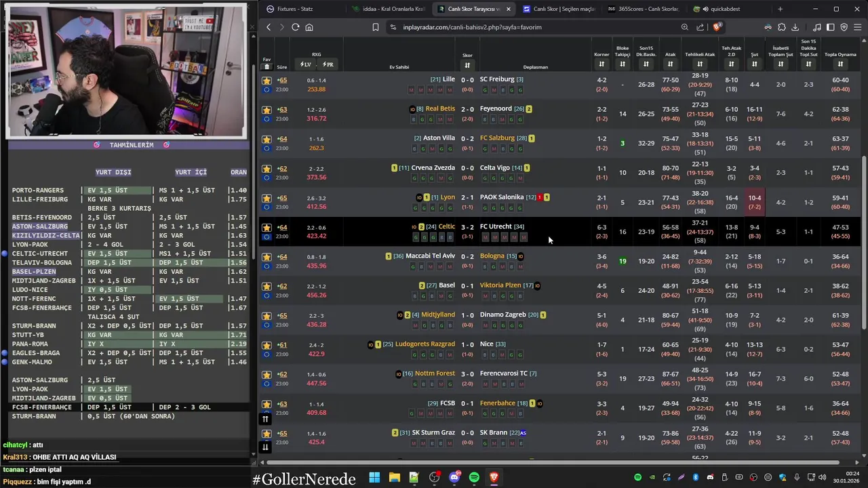Click the zoom magnifier in address bar

pyautogui.click(x=684, y=27)
